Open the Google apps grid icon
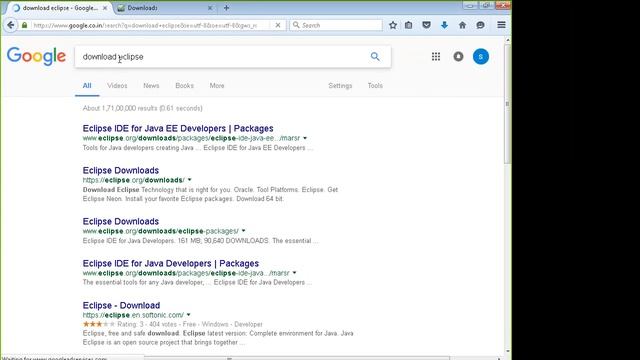The width and height of the screenshot is (640, 360). click(x=436, y=57)
